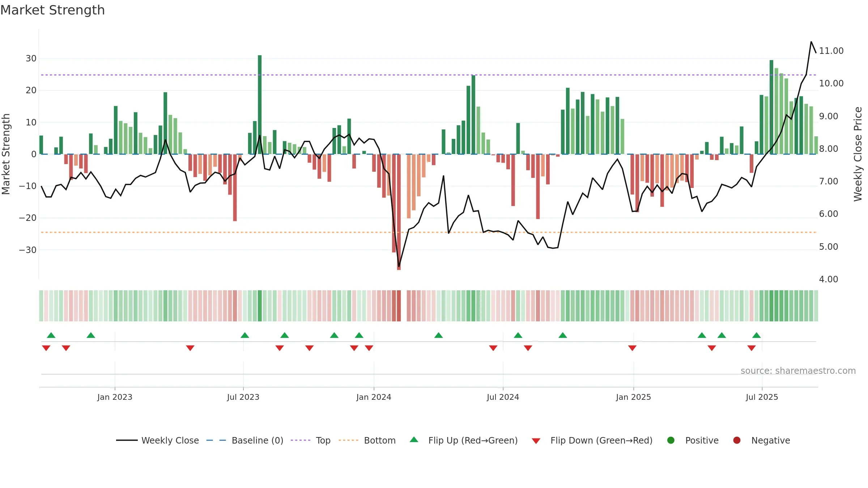Image resolution: width=868 pixels, height=488 pixels.
Task: Click the purple dotted Top threshold line
Action: [x=429, y=75]
